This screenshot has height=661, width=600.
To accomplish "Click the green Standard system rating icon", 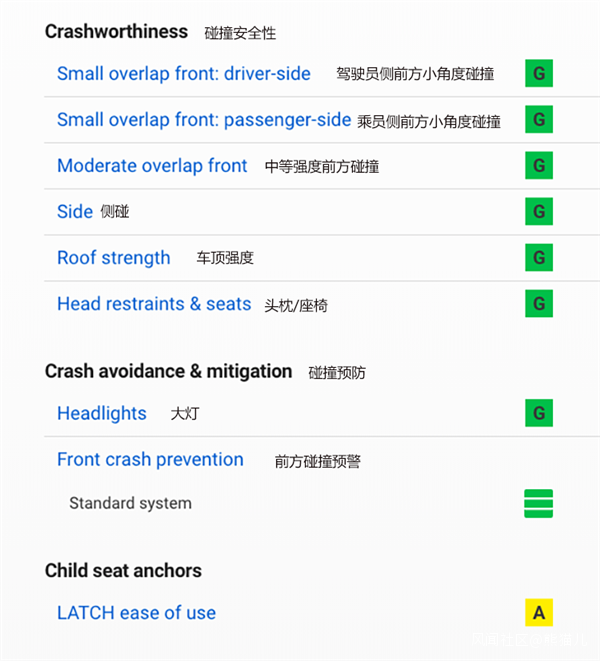I will click(x=539, y=503).
